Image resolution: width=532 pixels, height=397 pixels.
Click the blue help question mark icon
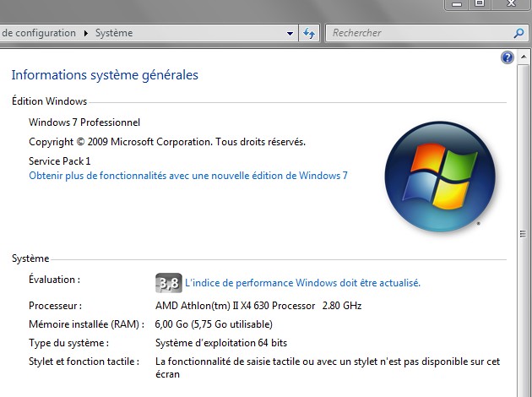pyautogui.click(x=508, y=57)
